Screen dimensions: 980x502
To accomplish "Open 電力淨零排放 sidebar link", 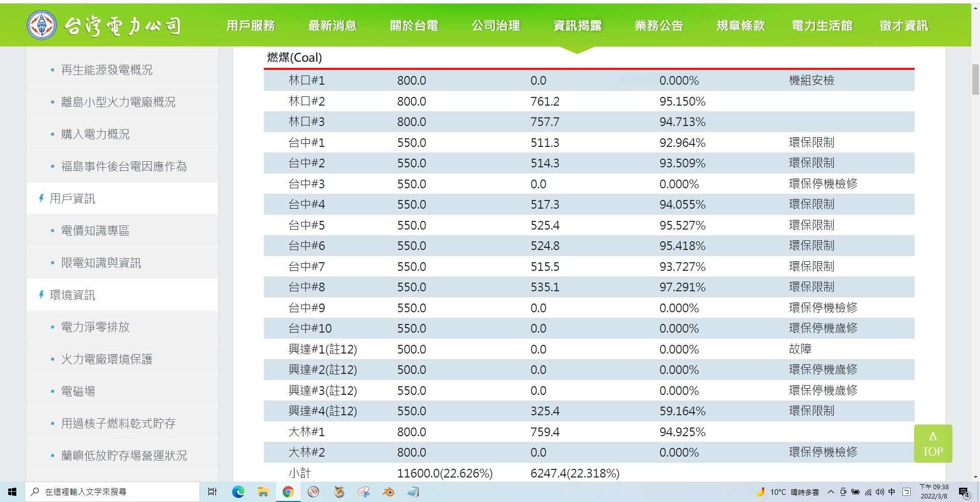I will [x=95, y=327].
